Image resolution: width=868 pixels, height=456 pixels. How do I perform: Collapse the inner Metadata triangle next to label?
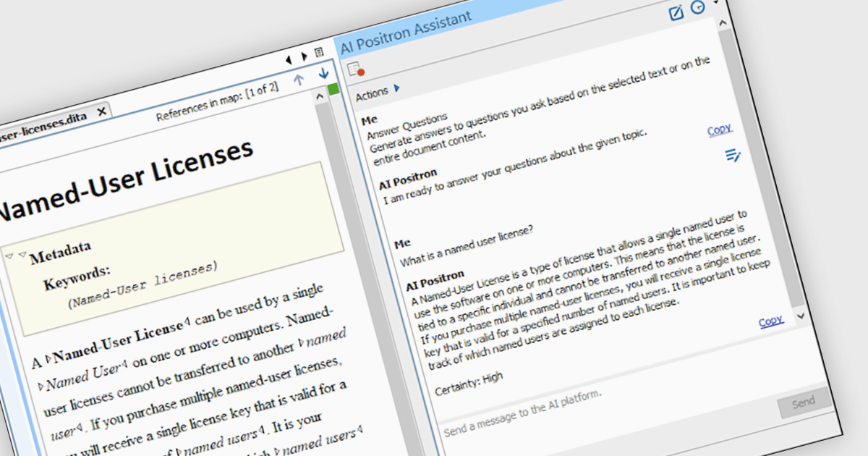[x=22, y=254]
